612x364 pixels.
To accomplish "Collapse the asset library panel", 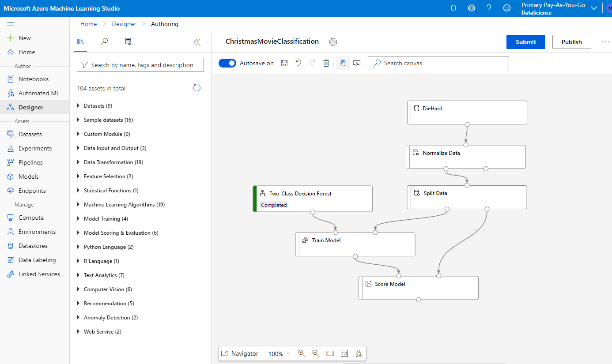I will pyautogui.click(x=197, y=42).
